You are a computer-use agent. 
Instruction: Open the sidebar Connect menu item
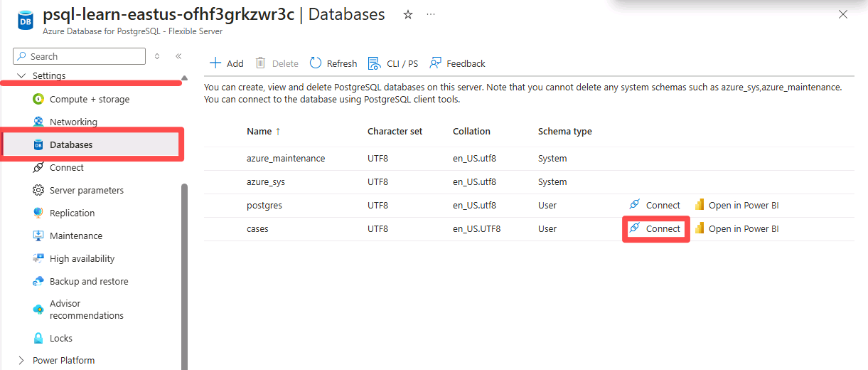(x=67, y=167)
